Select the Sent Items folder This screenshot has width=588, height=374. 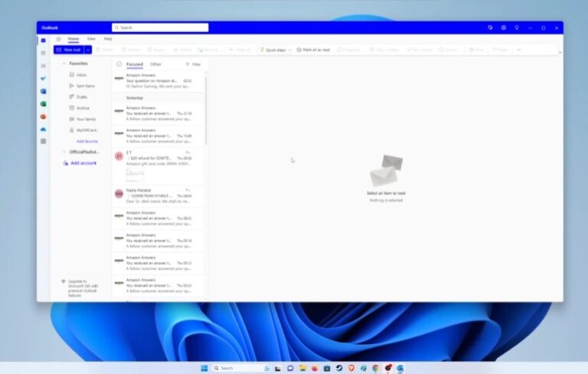pos(82,86)
